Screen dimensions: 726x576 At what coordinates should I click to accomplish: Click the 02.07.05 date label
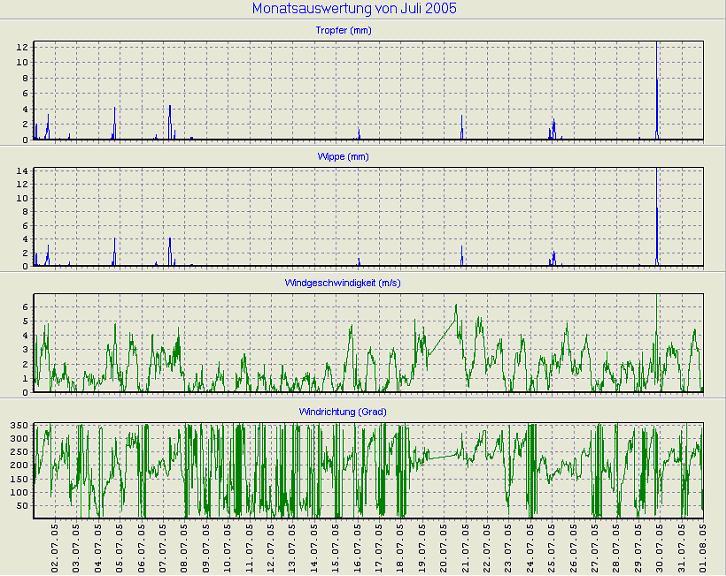click(x=56, y=547)
